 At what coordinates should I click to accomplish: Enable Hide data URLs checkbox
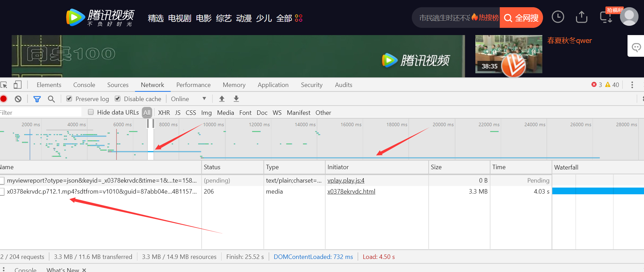click(91, 112)
